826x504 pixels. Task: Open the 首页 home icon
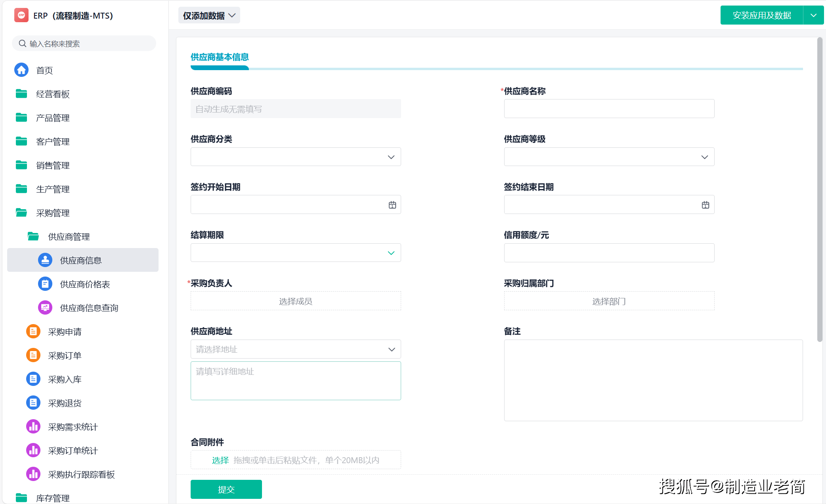(21, 70)
